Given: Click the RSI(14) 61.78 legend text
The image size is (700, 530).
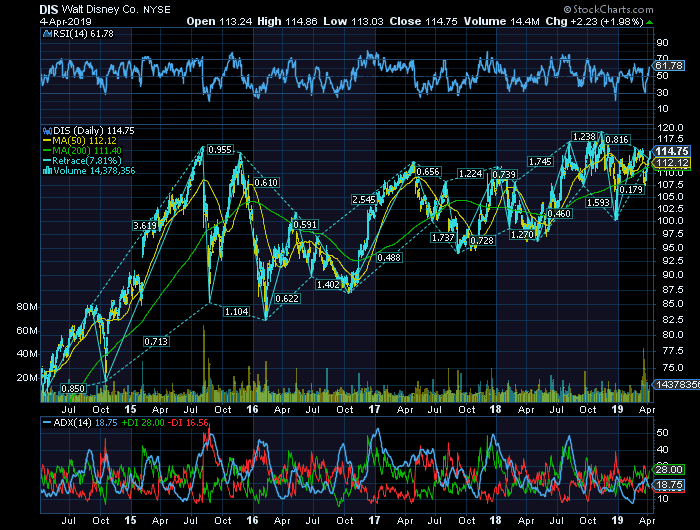Looking at the screenshot, I should [83, 34].
